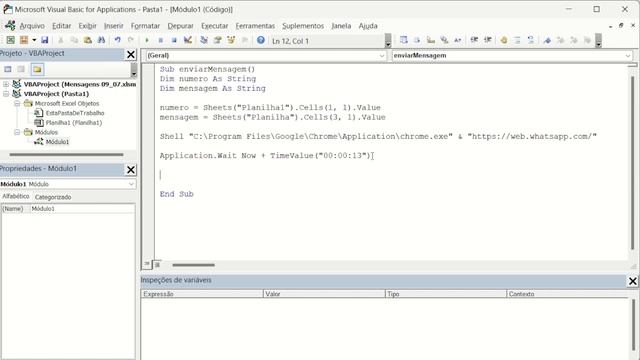Screen dimensions: 640x360
Task: Switch to the Alfabético tab
Action: click(x=16, y=197)
